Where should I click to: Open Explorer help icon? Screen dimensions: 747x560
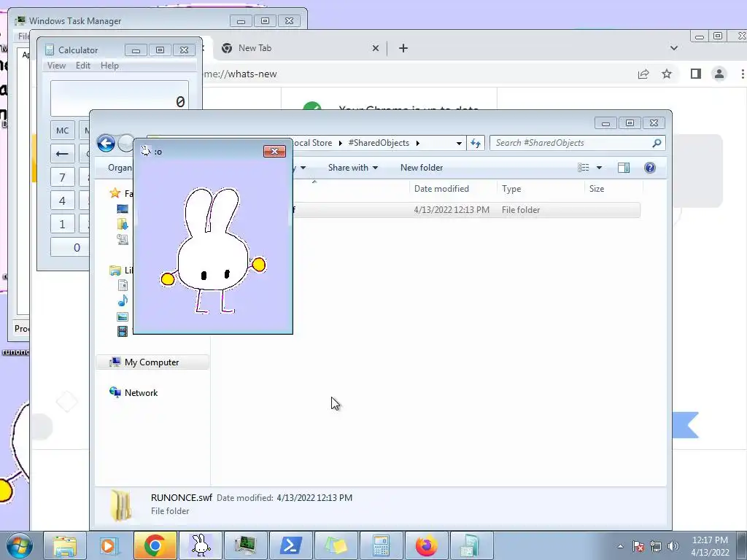(650, 168)
